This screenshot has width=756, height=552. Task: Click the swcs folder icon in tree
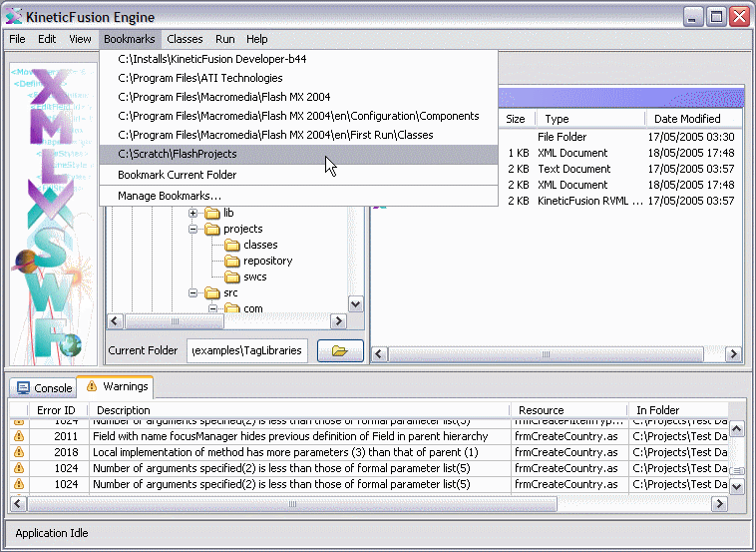[x=231, y=276]
